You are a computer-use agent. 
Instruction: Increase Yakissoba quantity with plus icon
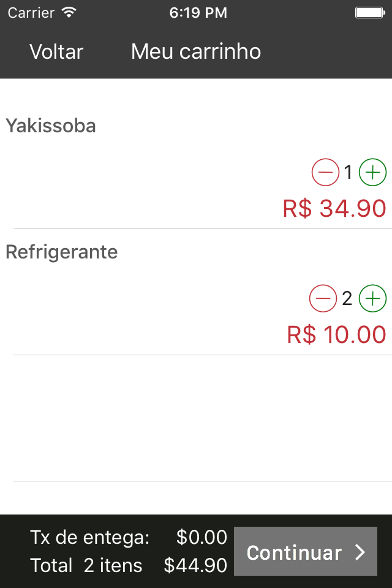[372, 173]
